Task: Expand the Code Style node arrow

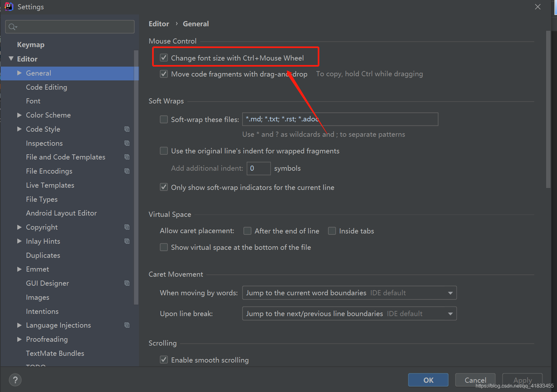Action: (x=19, y=129)
